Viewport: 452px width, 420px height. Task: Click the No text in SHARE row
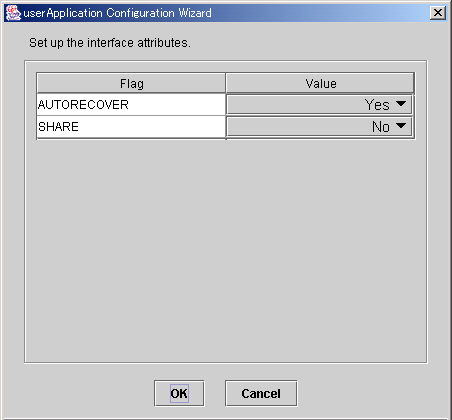pos(381,127)
